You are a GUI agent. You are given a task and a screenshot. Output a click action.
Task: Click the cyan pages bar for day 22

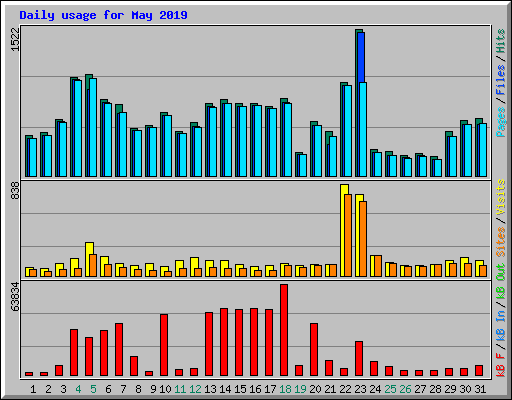coord(348,131)
